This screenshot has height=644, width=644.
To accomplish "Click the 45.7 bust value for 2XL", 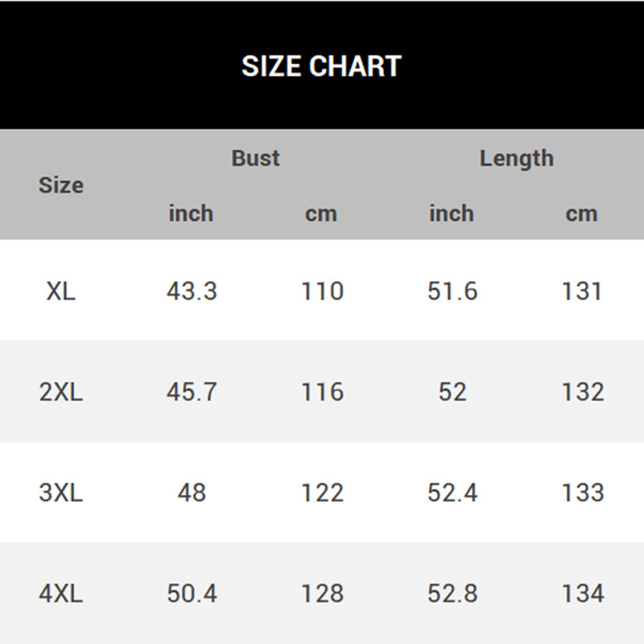I will (x=192, y=392).
